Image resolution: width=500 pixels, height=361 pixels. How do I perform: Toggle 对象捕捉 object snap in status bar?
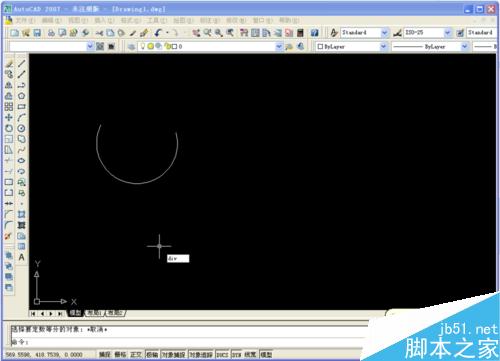point(173,354)
